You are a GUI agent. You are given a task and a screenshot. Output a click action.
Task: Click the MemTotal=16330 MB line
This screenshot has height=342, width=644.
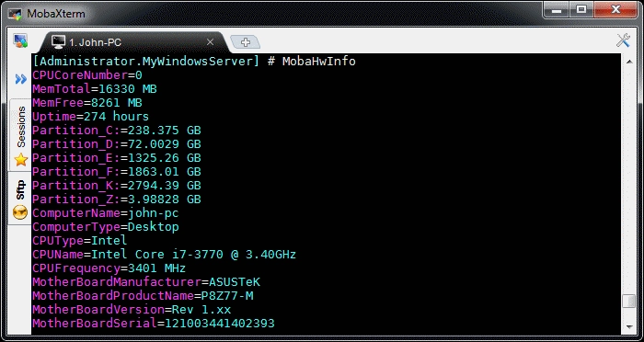(x=95, y=89)
